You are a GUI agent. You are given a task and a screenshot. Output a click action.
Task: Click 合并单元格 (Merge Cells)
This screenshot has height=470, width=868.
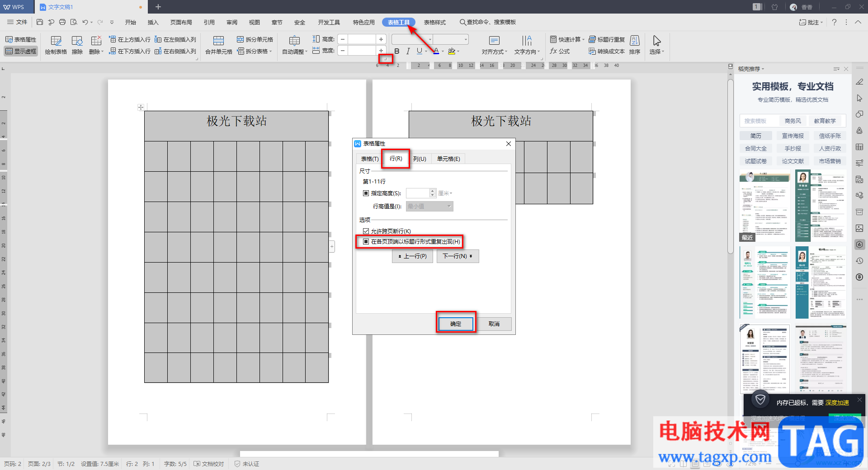(x=219, y=46)
